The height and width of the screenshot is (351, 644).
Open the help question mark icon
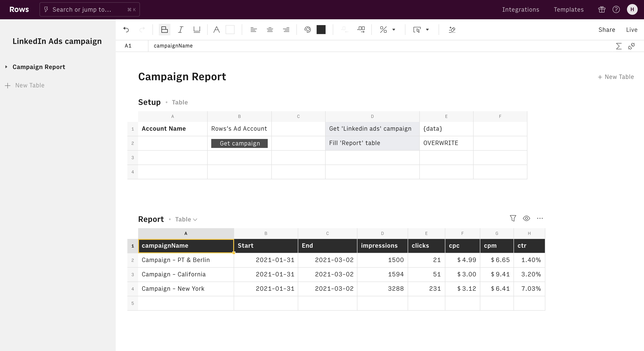tap(616, 9)
